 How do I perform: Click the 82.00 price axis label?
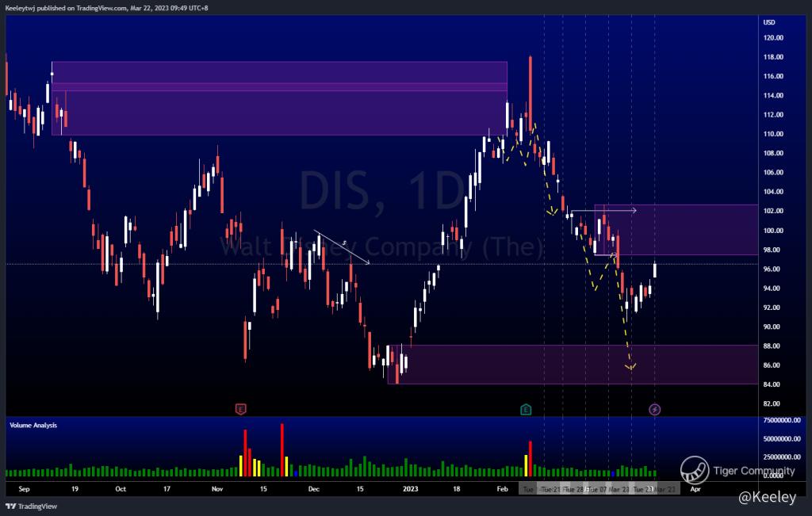[x=772, y=403]
